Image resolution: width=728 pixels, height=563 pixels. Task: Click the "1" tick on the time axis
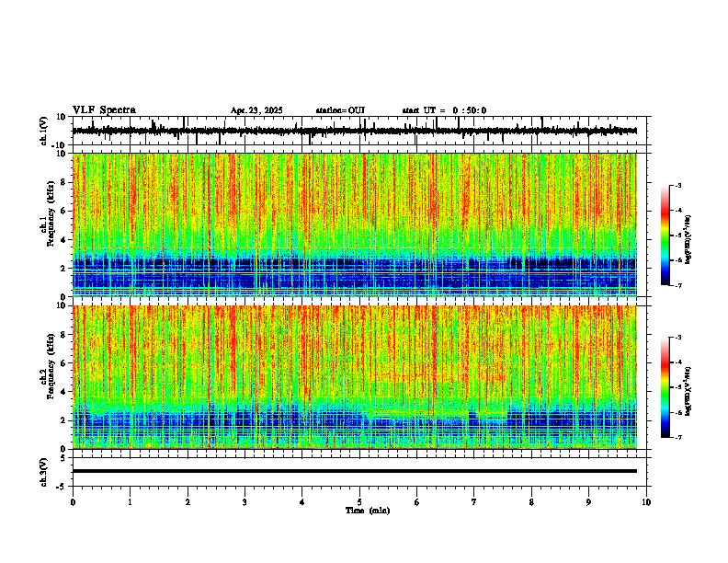pyautogui.click(x=130, y=502)
